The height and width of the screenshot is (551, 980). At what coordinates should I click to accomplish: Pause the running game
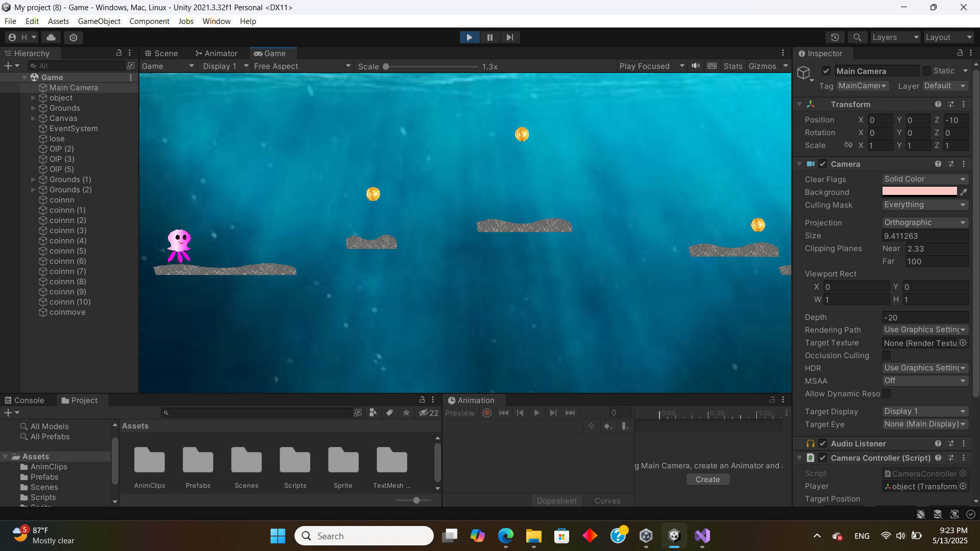pos(489,37)
